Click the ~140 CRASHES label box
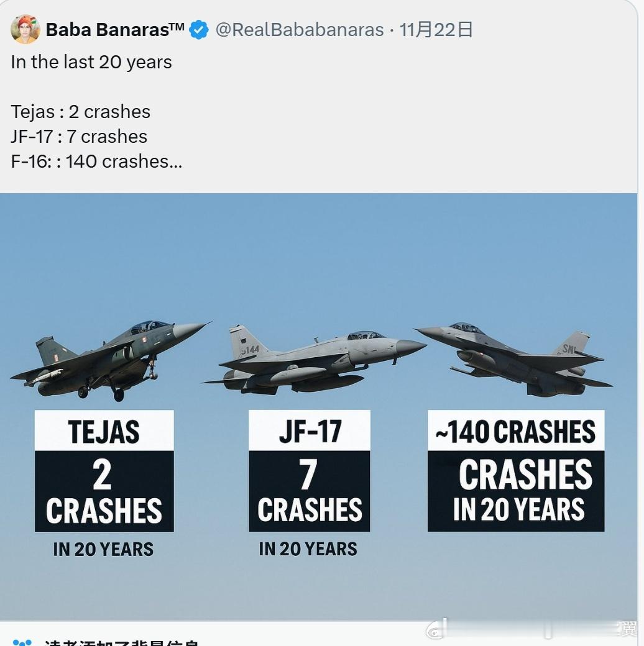This screenshot has height=646, width=644. click(x=516, y=470)
